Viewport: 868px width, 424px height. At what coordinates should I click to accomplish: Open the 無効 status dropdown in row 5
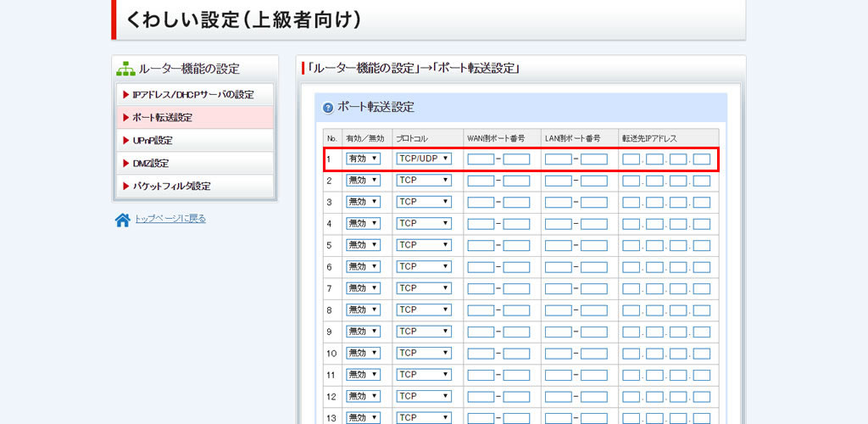[x=363, y=245]
